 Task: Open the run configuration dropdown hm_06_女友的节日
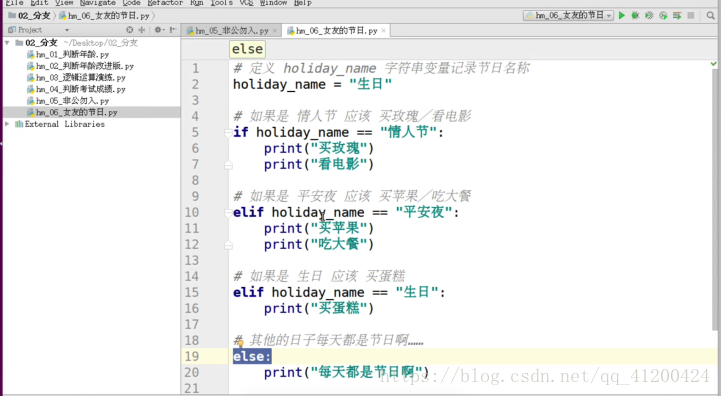tap(569, 15)
